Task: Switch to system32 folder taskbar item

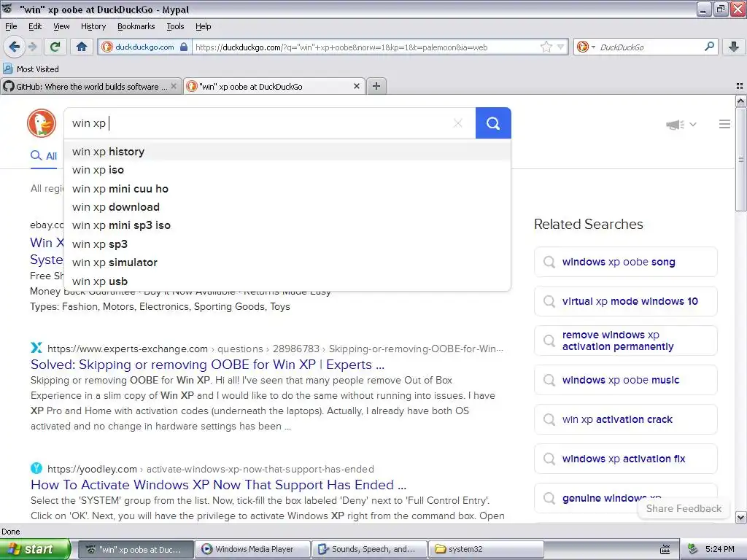Action: point(486,550)
